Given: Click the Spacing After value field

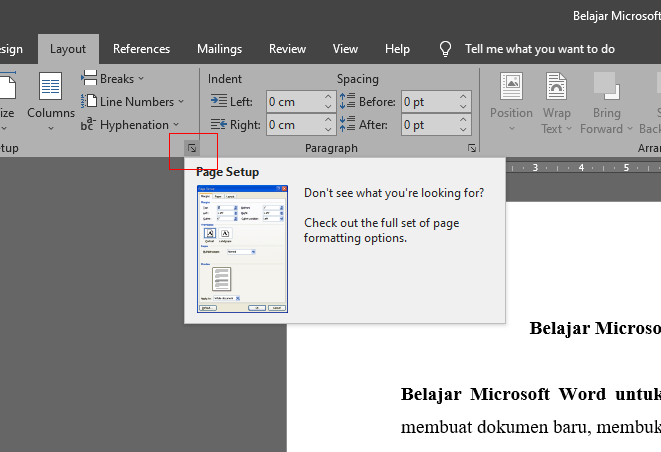Looking at the screenshot, I should tap(429, 125).
